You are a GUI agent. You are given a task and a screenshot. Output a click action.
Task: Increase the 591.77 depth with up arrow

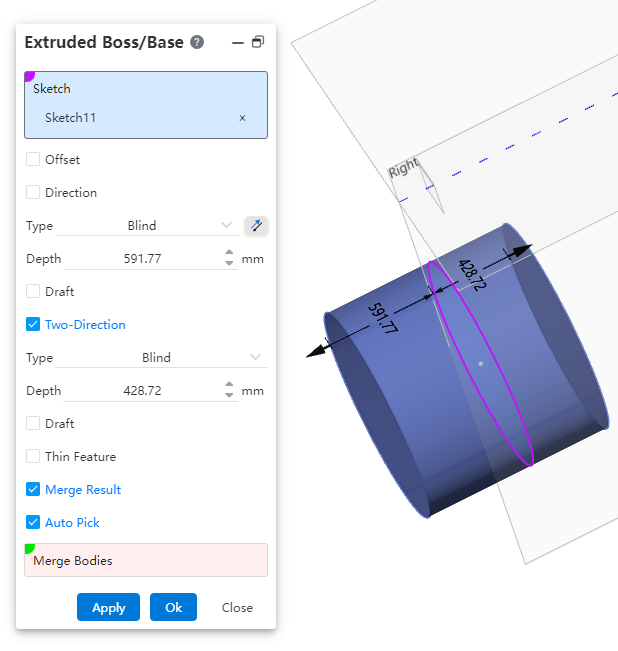click(x=229, y=252)
